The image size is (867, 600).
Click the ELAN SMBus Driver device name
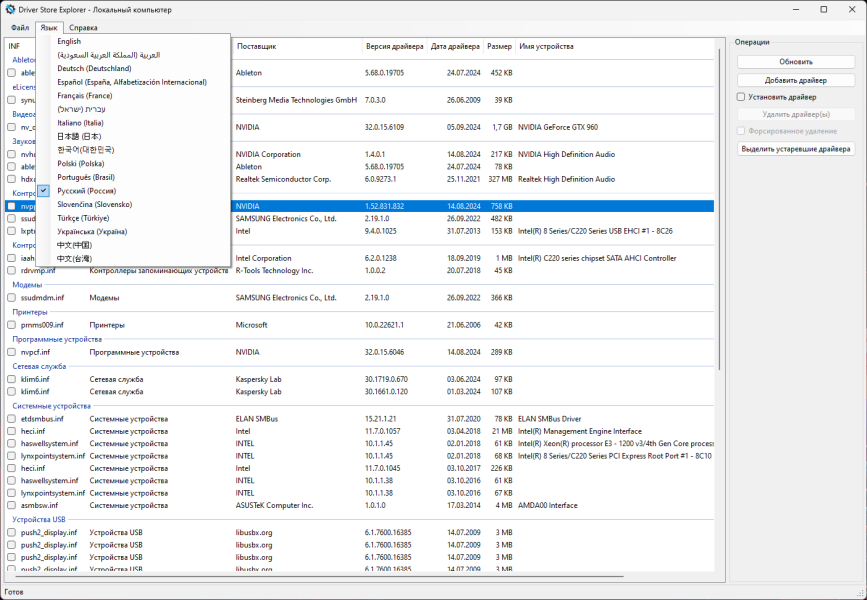pos(549,419)
